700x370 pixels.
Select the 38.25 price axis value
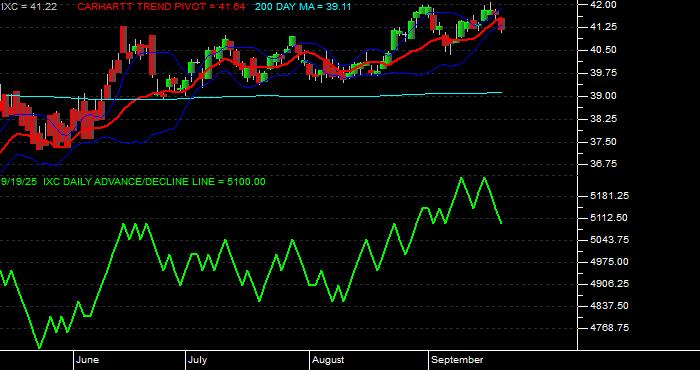pyautogui.click(x=603, y=119)
